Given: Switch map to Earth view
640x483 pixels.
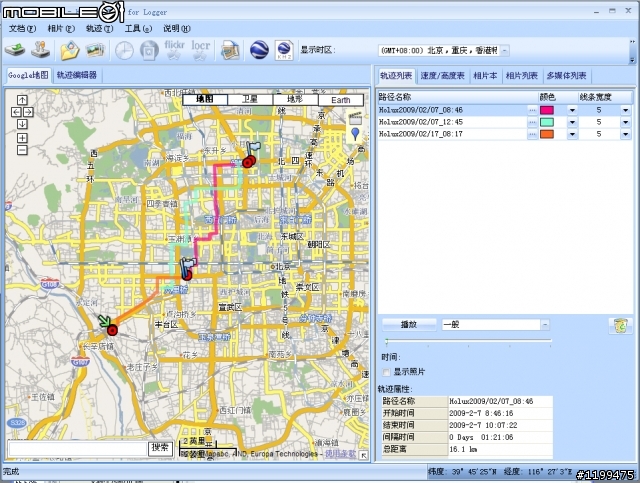Looking at the screenshot, I should click(341, 100).
